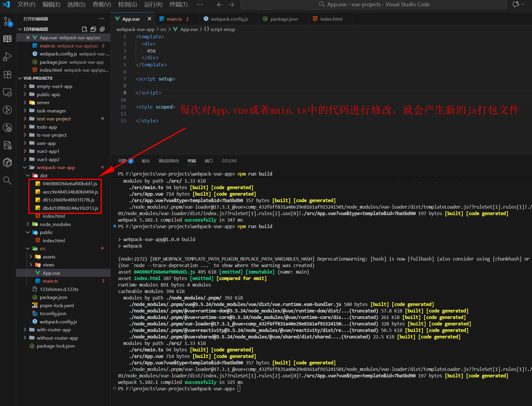Close App.vue in the open editors list
532x406 pixels.
pos(28,37)
